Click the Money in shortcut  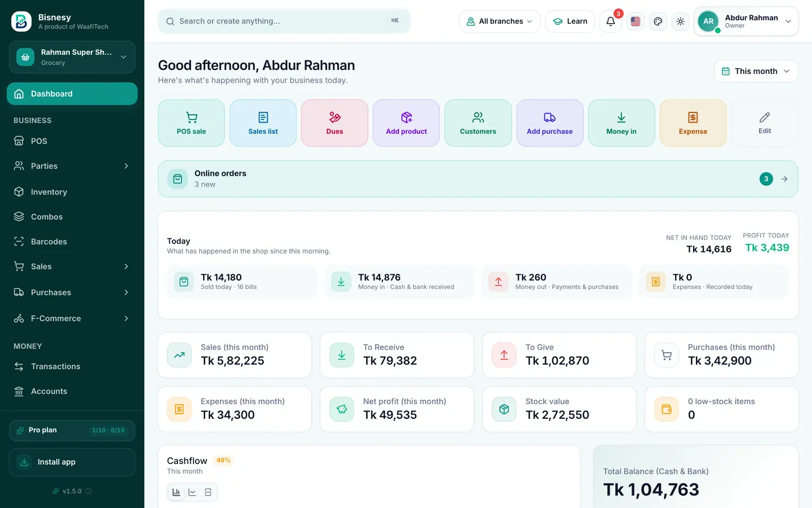coord(621,123)
